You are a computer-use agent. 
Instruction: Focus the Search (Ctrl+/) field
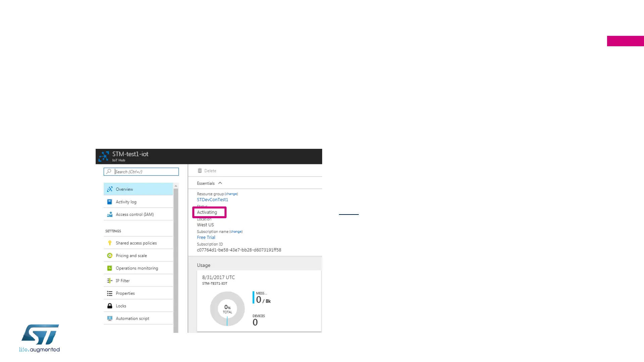[x=141, y=172]
